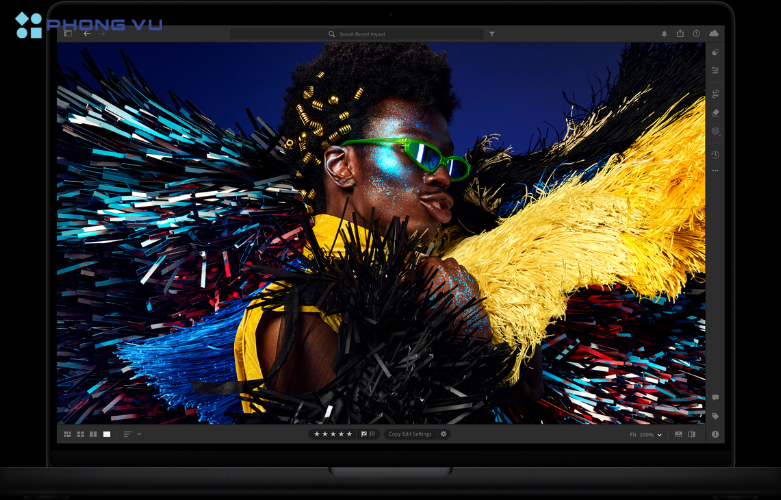Screen dimensions: 781x500
Task: Open the Presets icon in right sidebar
Action: point(715,52)
